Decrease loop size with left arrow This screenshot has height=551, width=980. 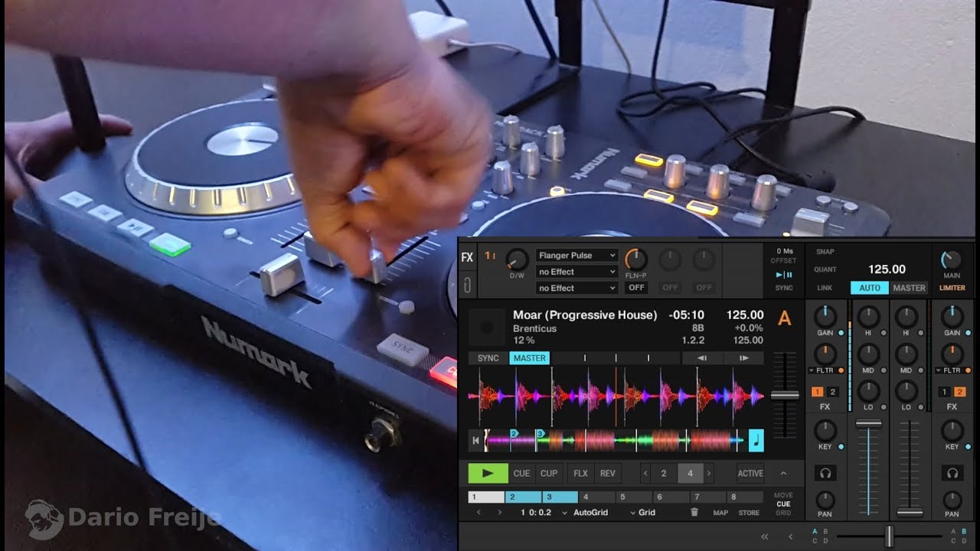(x=645, y=474)
